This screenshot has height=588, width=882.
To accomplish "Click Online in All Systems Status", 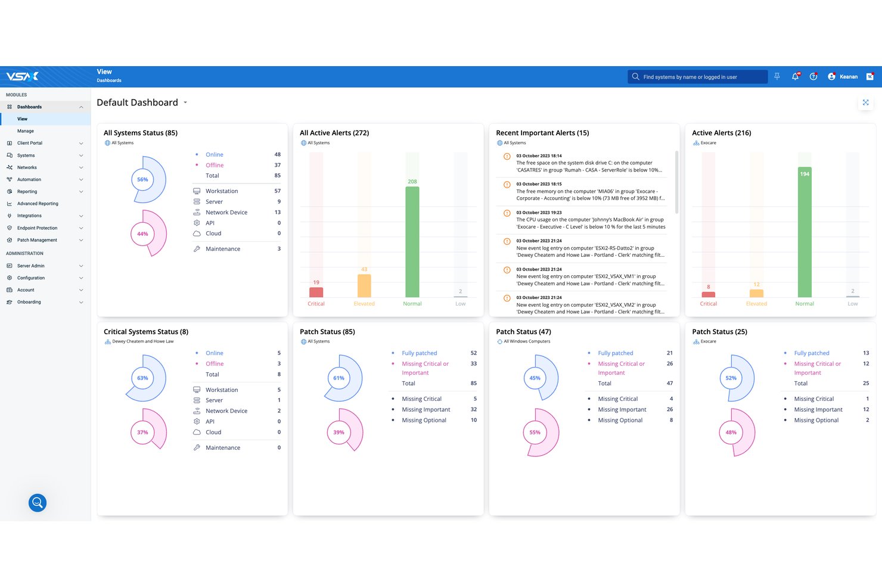I will click(x=215, y=155).
